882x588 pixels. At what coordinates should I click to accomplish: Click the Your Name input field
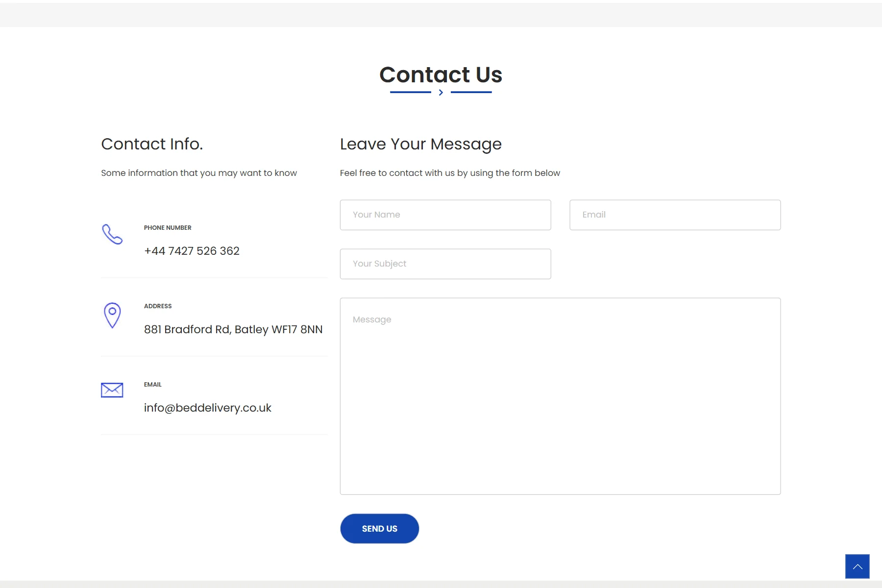445,215
